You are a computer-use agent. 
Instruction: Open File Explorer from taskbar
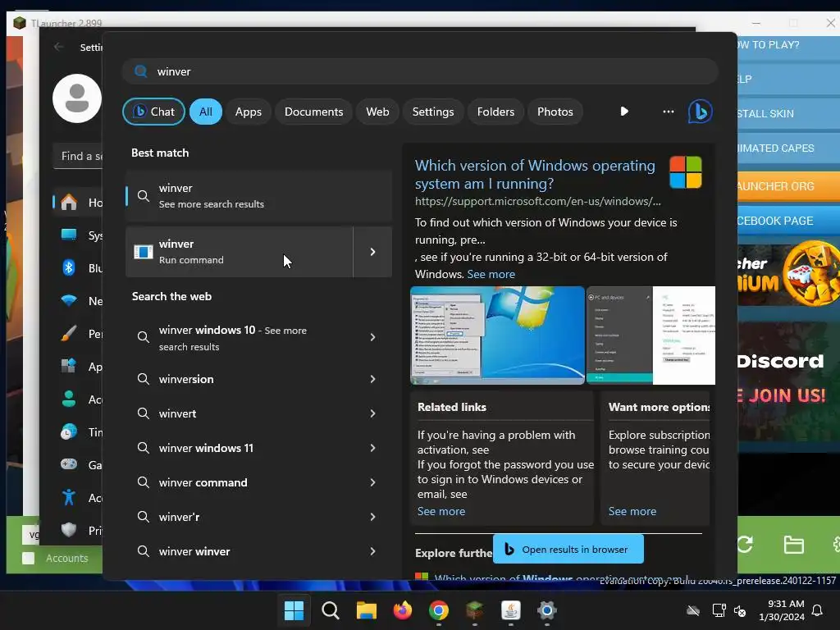click(367, 610)
